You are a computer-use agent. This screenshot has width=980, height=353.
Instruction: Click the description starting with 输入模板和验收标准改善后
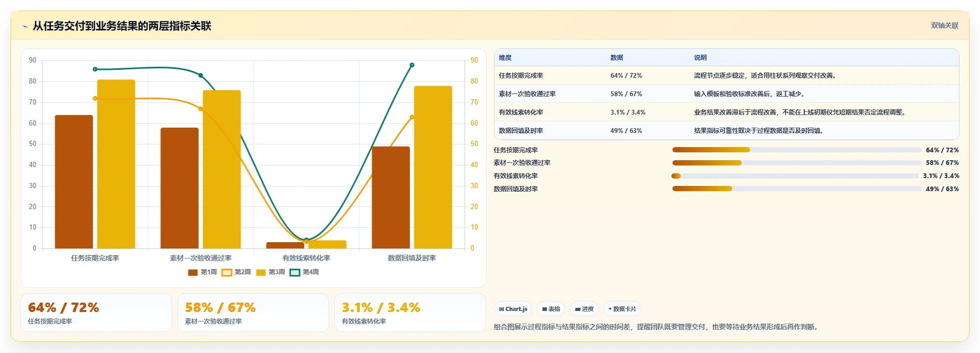pos(750,94)
